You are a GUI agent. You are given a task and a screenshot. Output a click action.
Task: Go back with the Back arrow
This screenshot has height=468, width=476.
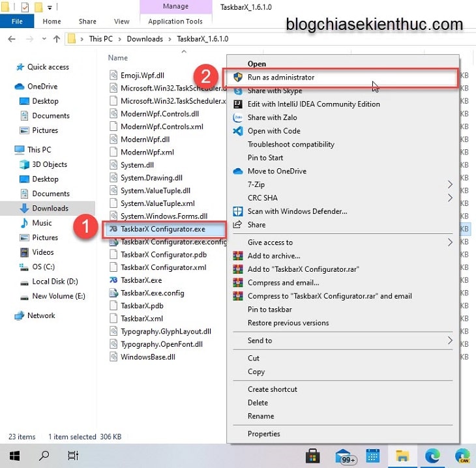(x=12, y=39)
